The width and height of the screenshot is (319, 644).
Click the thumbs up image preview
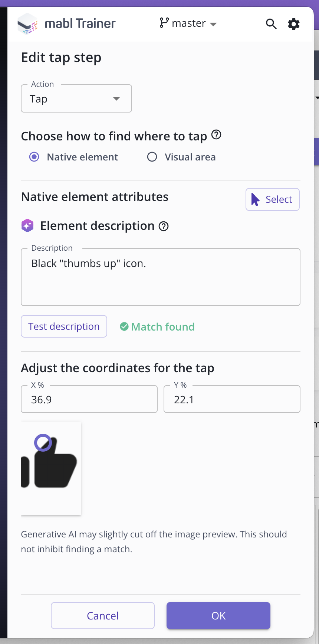[x=51, y=468]
